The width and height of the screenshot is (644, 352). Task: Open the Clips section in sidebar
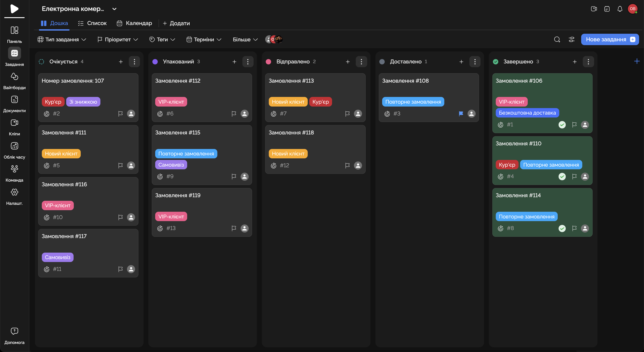pos(14,123)
